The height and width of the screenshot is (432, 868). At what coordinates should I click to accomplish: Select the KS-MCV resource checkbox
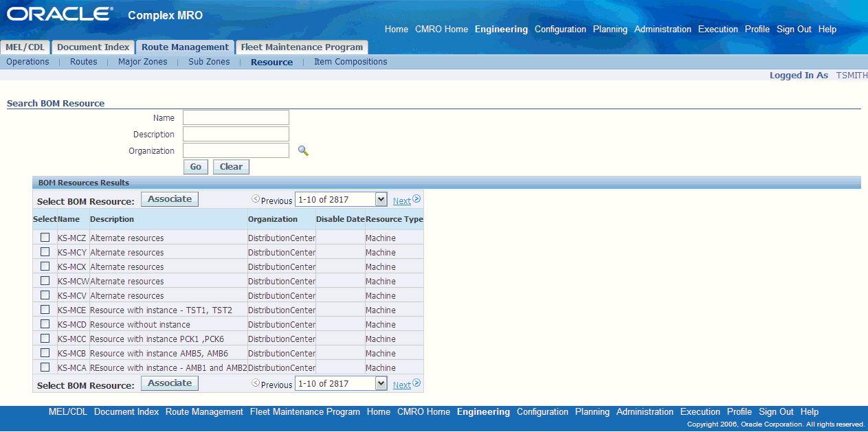click(45, 295)
